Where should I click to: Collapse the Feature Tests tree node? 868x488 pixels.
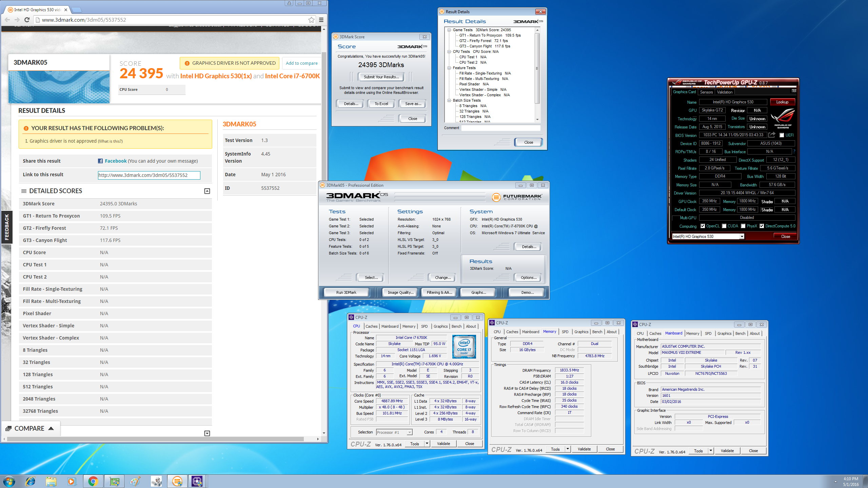point(449,68)
